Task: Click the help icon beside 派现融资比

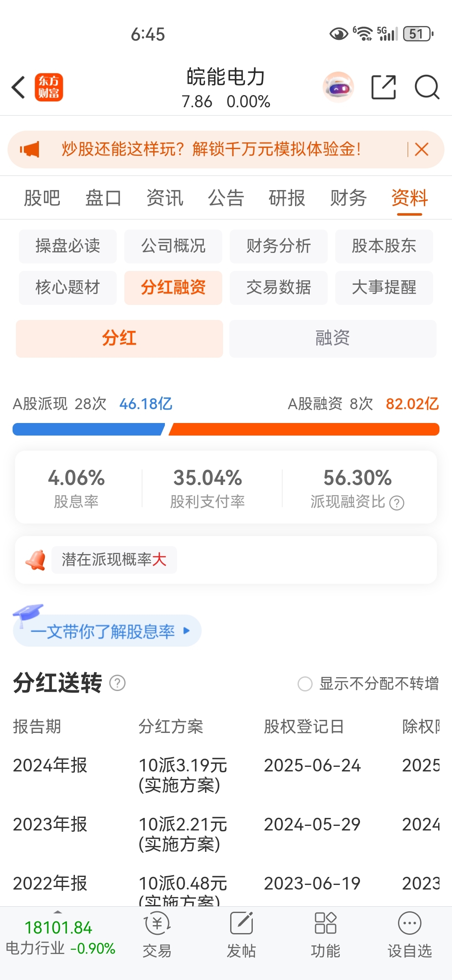Action: coord(397,503)
